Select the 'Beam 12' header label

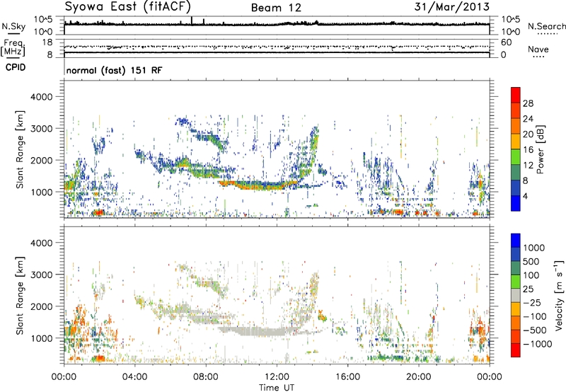point(276,8)
